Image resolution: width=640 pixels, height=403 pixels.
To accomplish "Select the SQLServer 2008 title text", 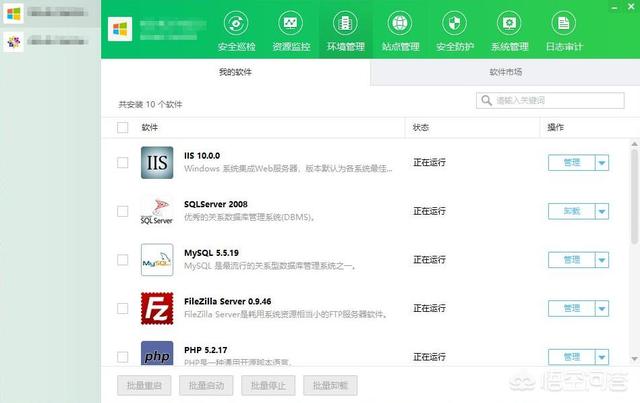I will 216,204.
